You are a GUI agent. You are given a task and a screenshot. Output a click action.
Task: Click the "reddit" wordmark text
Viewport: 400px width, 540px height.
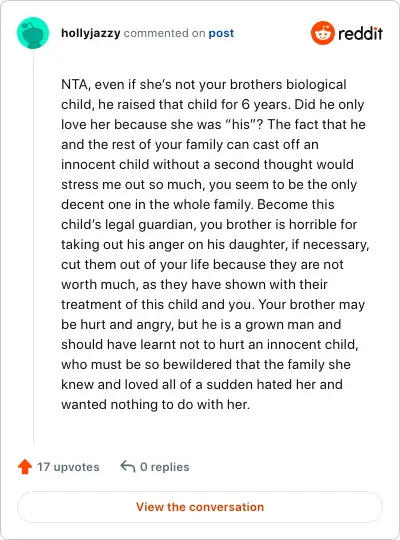pyautogui.click(x=360, y=33)
